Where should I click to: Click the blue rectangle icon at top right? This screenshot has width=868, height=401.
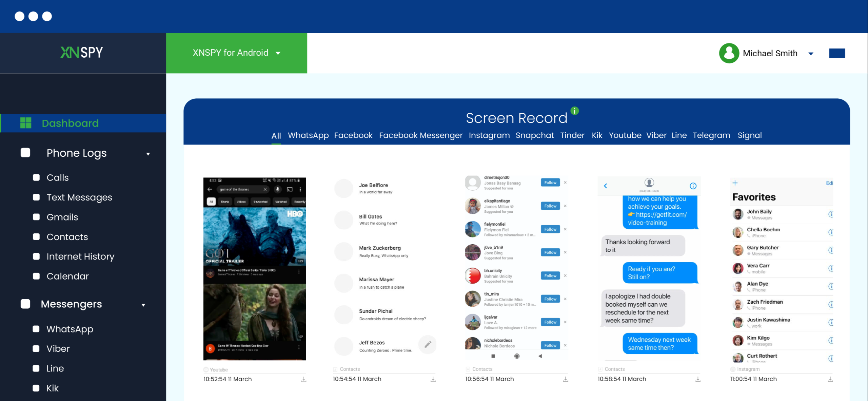pyautogui.click(x=837, y=53)
